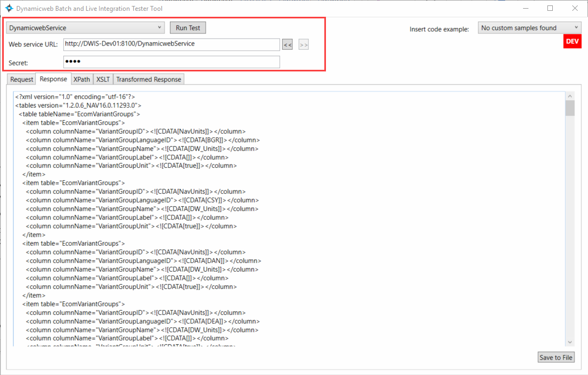The image size is (588, 375).
Task: Expand the Insert code example dropdown
Action: coord(530,28)
